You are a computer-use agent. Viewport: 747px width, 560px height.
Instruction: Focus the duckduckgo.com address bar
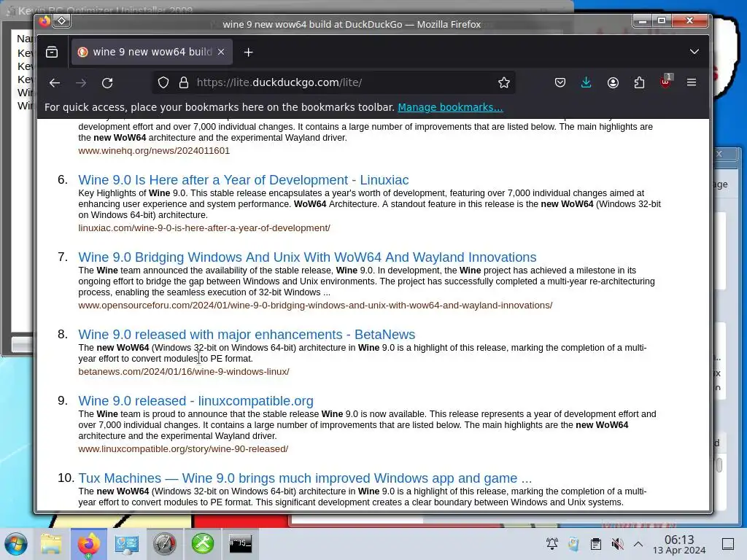pos(333,83)
